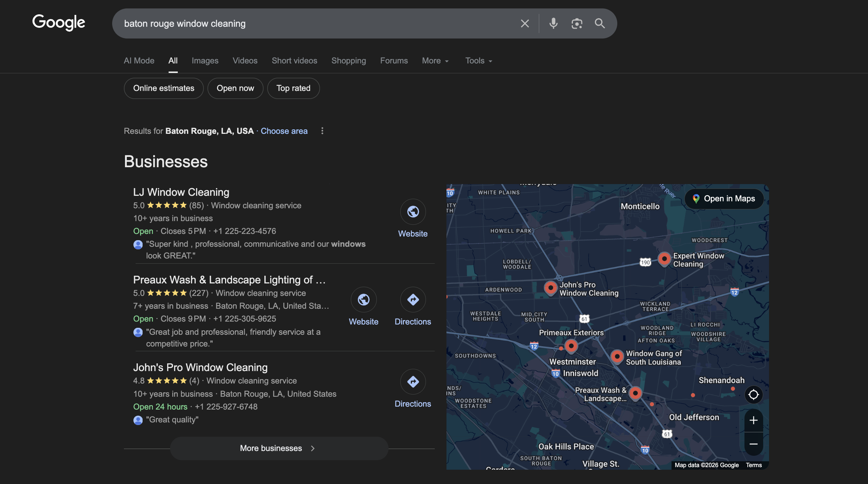Enable the Top rated filter chip
The width and height of the screenshot is (868, 484).
tap(293, 88)
